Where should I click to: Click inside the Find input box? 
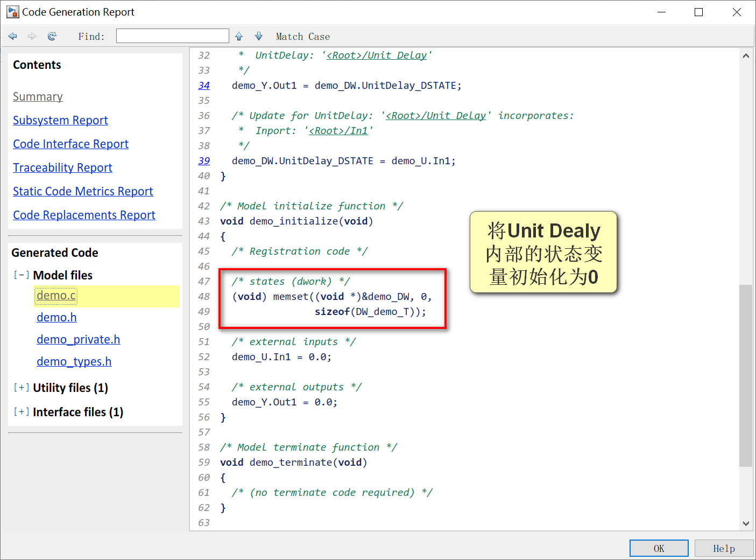click(x=172, y=36)
